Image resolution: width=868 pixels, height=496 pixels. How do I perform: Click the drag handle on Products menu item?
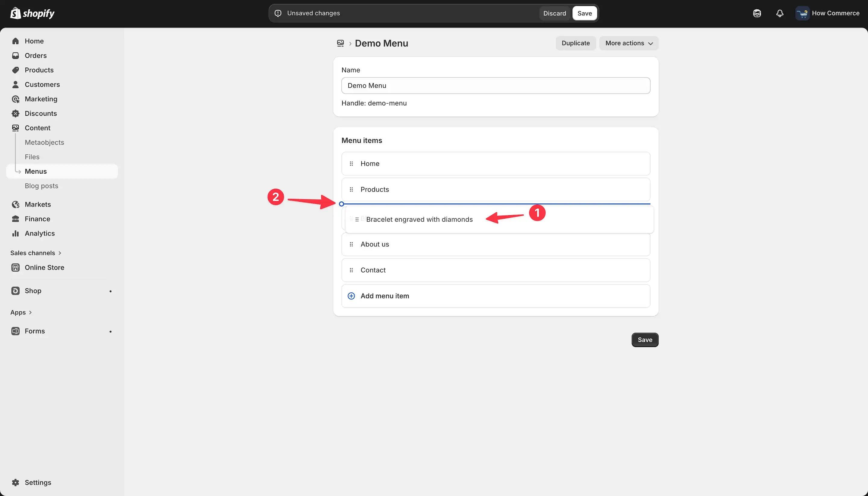pos(351,190)
